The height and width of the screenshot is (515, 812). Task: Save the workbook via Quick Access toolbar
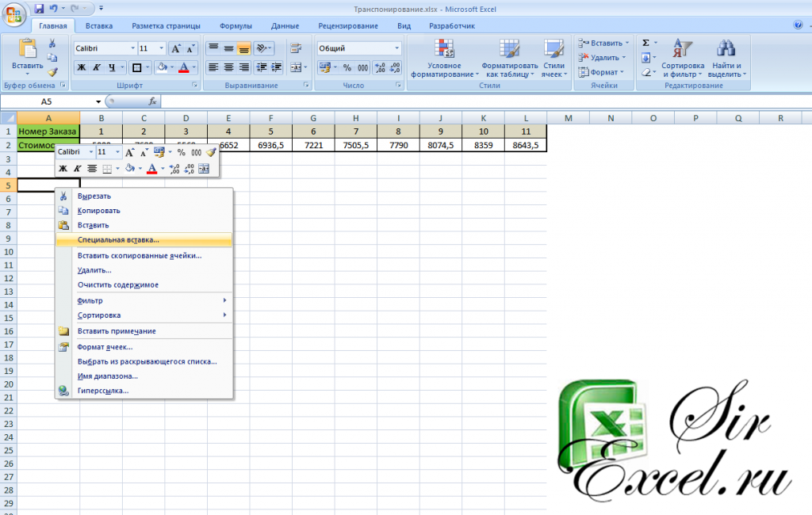tap(39, 9)
